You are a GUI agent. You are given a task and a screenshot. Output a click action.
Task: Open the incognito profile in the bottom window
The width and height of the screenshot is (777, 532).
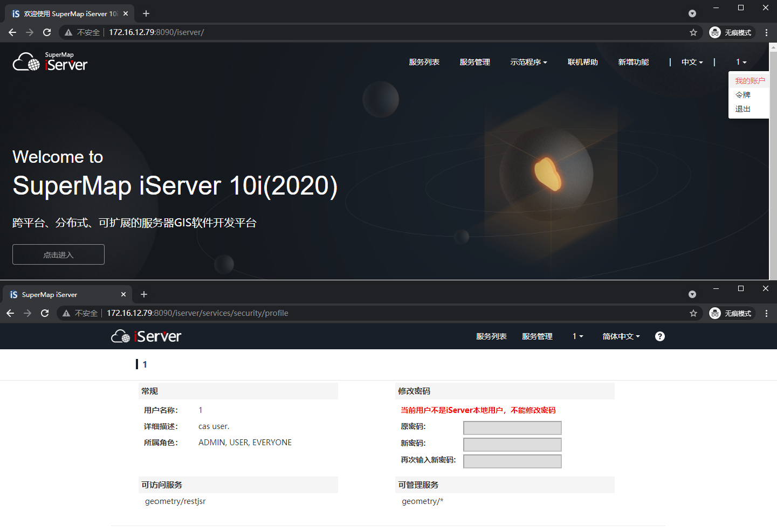point(731,313)
